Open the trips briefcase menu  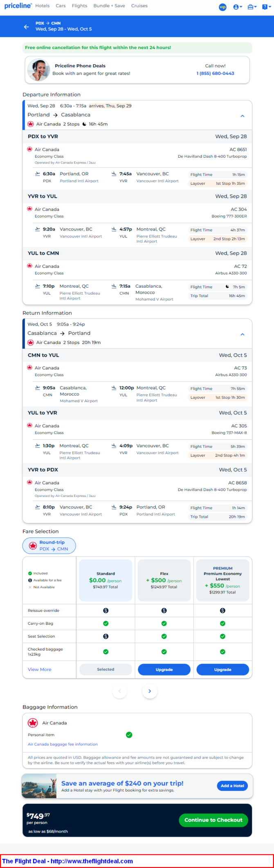point(252,7)
